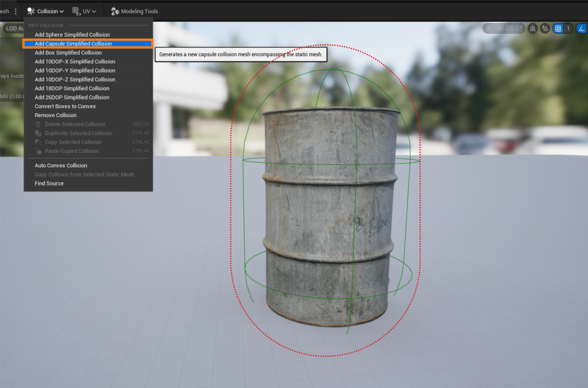The image size is (588, 388).
Task: Click the viewport translate tool icon
Action: (x=499, y=29)
